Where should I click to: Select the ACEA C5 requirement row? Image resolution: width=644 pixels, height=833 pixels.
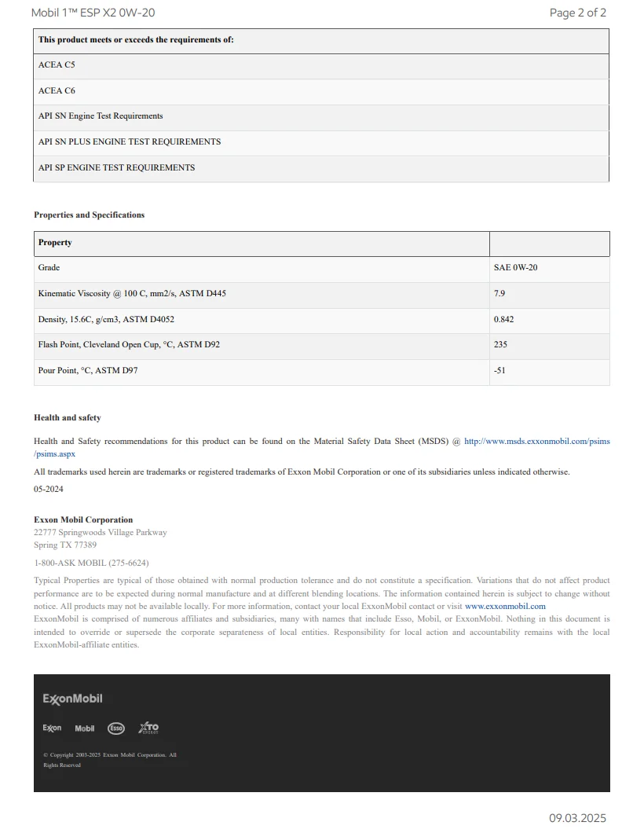coord(321,66)
